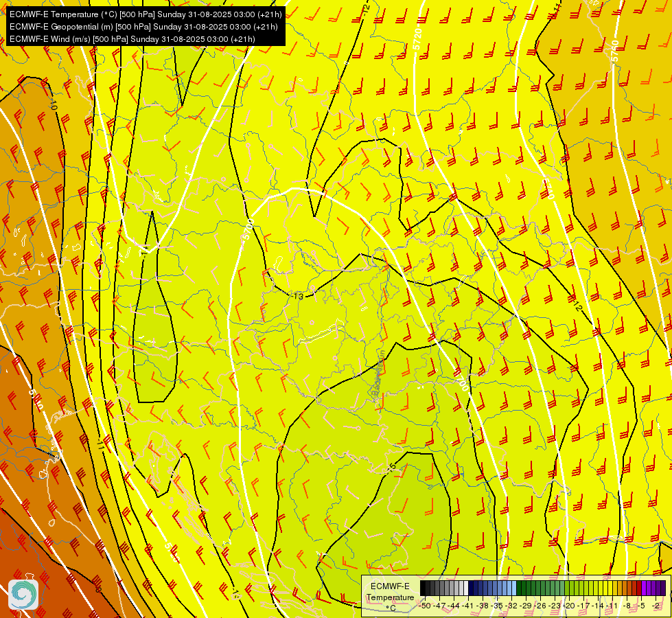Click the -20 legend value
The image size is (672, 618).
point(569,606)
